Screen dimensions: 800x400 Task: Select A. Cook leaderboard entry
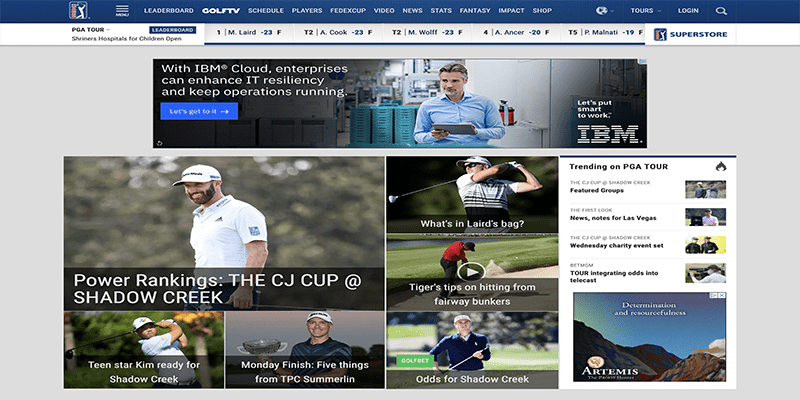[x=336, y=32]
